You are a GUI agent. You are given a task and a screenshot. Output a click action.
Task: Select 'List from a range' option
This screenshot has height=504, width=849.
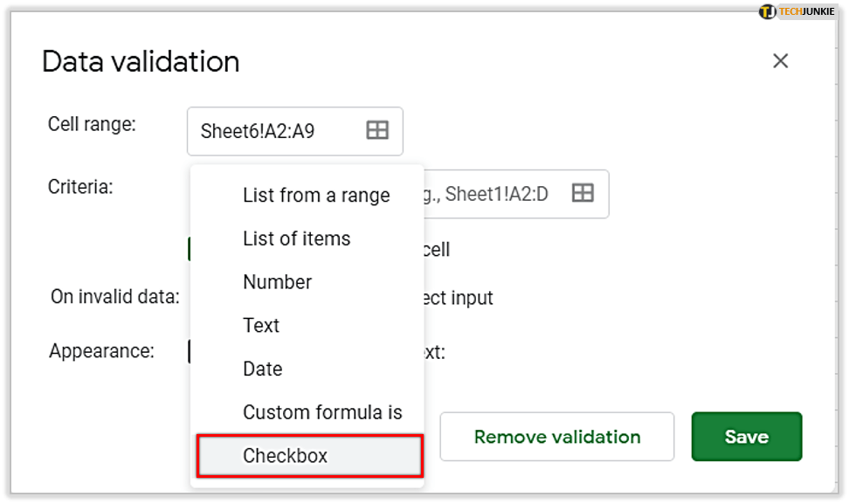[x=315, y=196]
